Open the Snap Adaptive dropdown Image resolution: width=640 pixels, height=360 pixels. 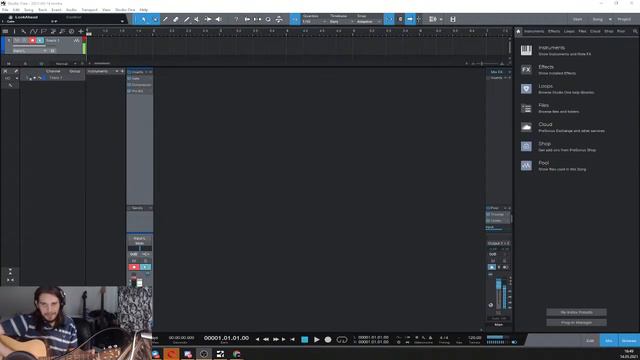(x=369, y=21)
